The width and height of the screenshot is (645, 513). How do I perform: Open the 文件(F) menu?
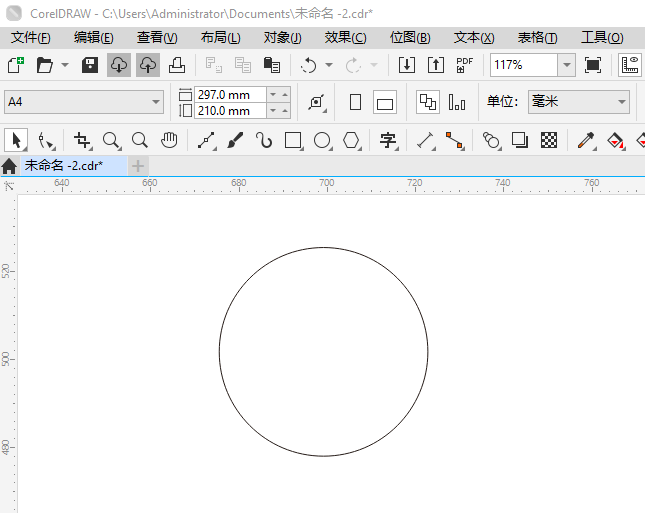pyautogui.click(x=31, y=37)
